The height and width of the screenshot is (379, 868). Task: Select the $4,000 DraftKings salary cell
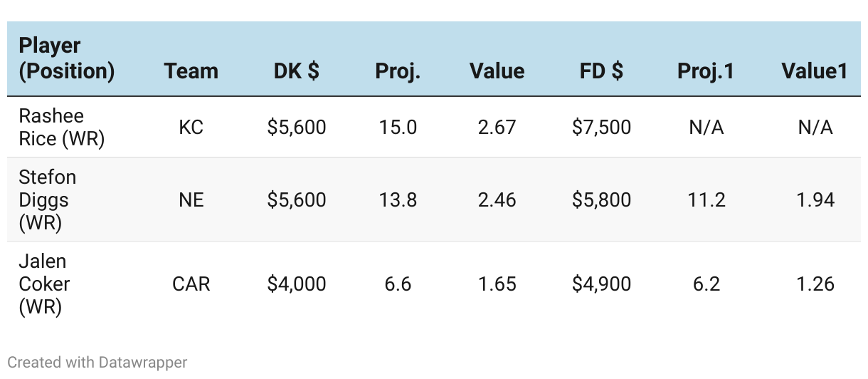pyautogui.click(x=296, y=284)
